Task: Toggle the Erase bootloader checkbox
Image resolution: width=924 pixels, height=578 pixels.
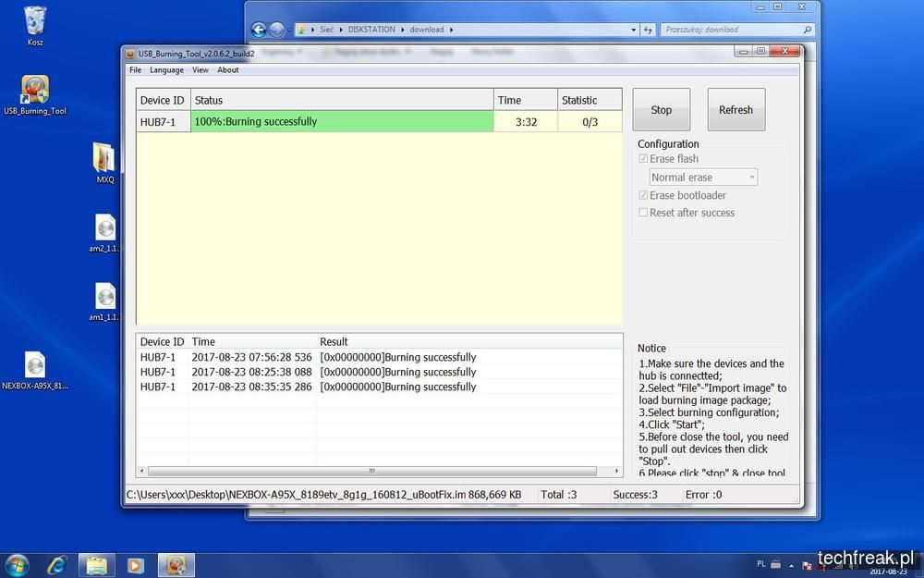Action: [x=643, y=195]
